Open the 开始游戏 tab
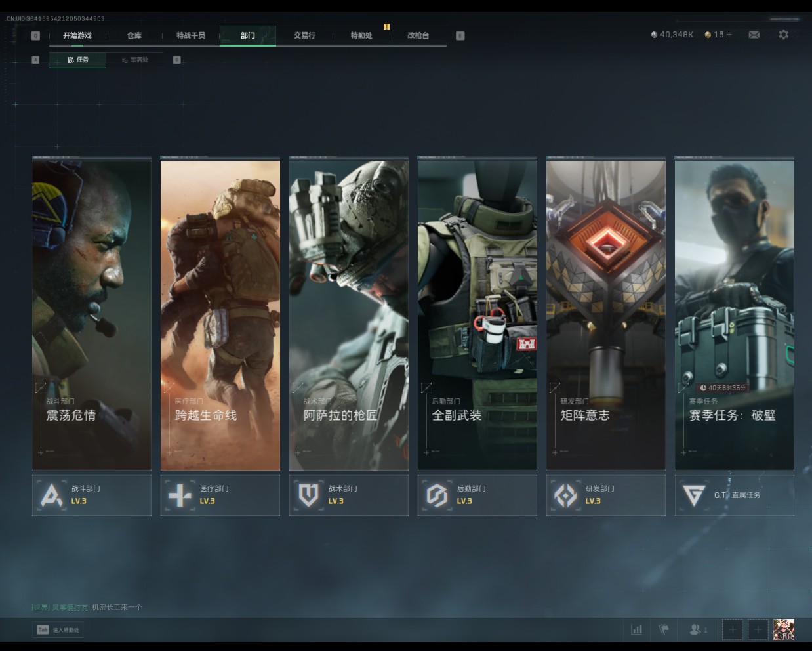This screenshot has width=812, height=651. [77, 35]
